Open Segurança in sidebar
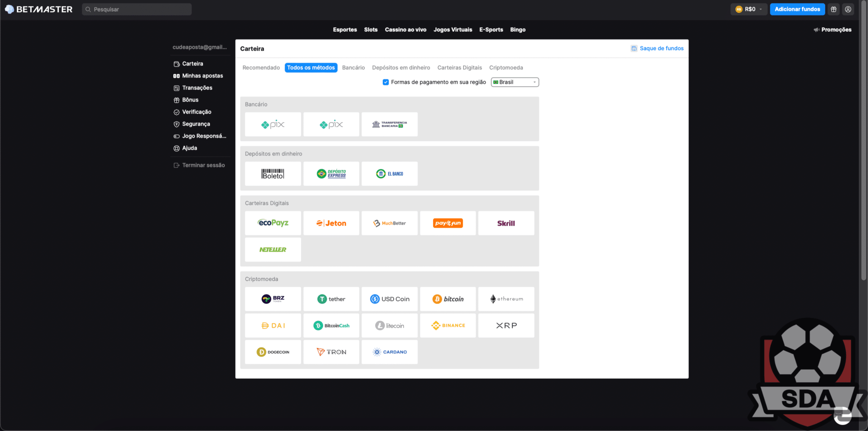Screen dimensions: 868x431 click(x=192, y=124)
